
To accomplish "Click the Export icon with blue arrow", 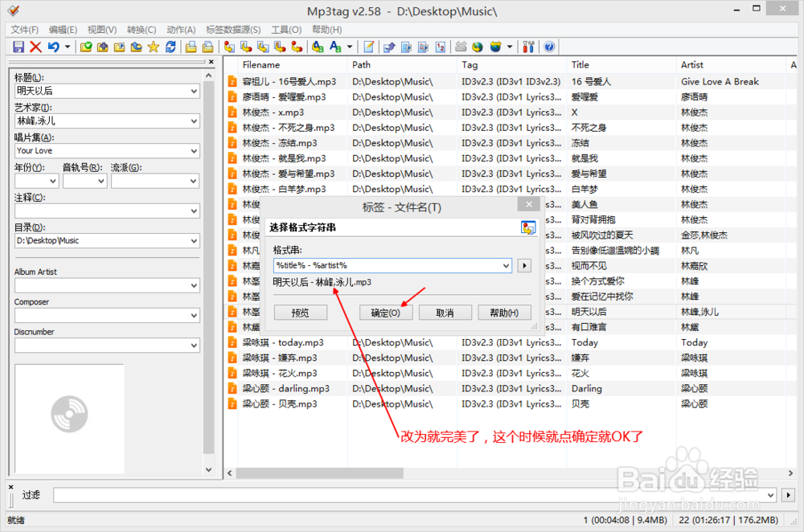I will pyautogui.click(x=389, y=47).
